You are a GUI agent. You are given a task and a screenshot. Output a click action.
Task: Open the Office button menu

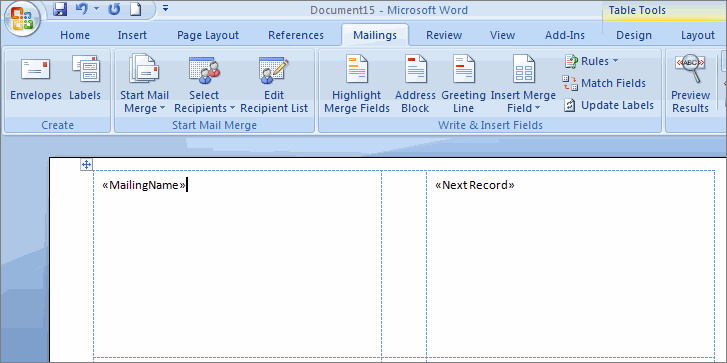coord(22,19)
